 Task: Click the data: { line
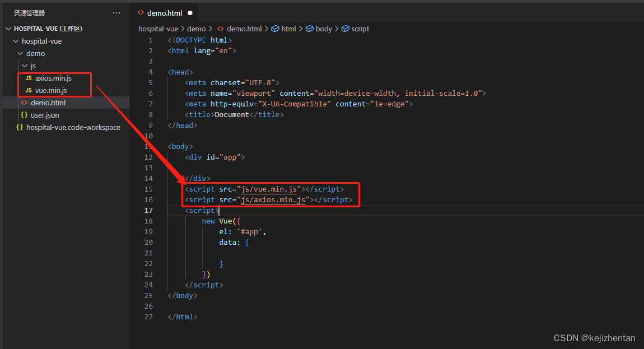point(234,243)
